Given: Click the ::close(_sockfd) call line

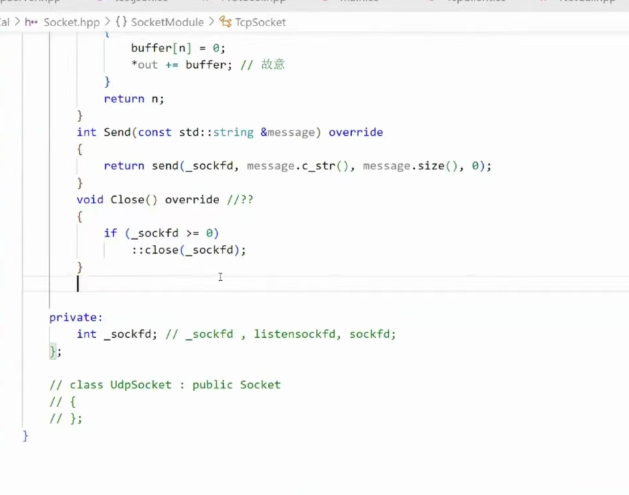Looking at the screenshot, I should coord(188,250).
